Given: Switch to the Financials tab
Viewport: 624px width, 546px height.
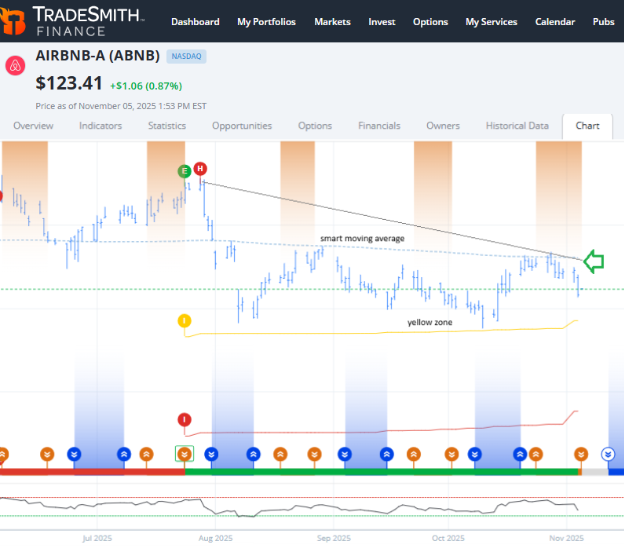Looking at the screenshot, I should point(379,126).
